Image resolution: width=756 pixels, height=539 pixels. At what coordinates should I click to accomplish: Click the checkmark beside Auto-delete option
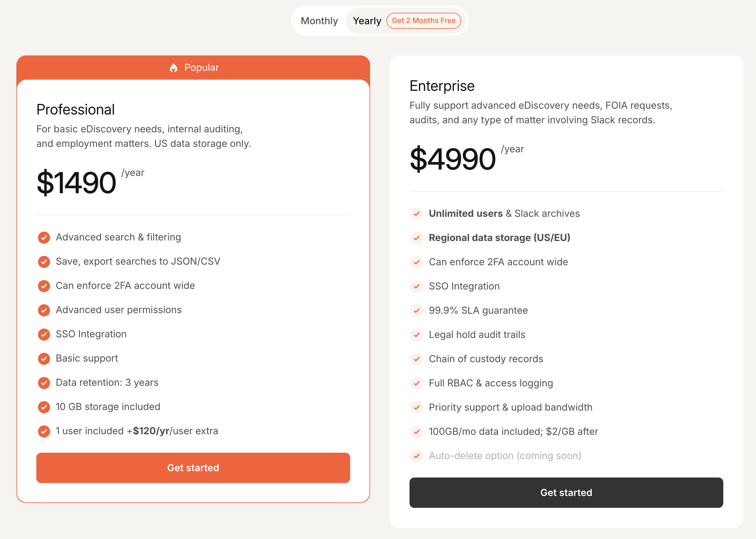pos(417,456)
